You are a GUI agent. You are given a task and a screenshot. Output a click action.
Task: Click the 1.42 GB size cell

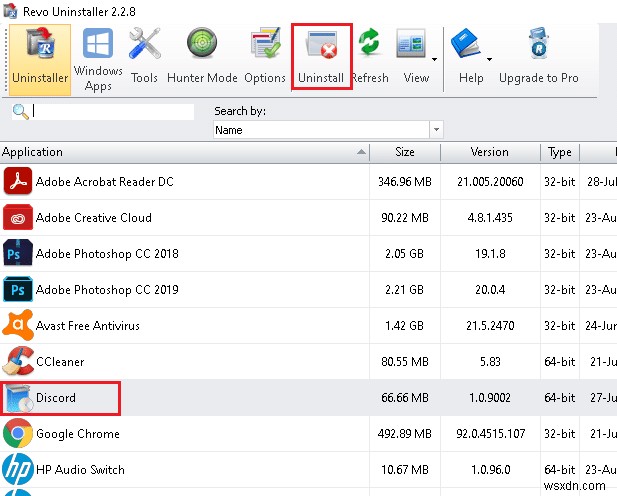tap(405, 326)
